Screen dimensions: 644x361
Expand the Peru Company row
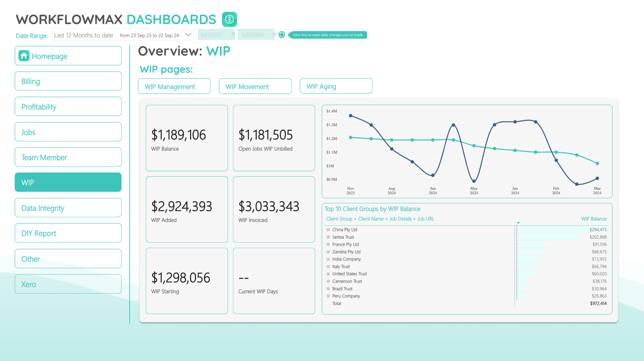click(328, 296)
